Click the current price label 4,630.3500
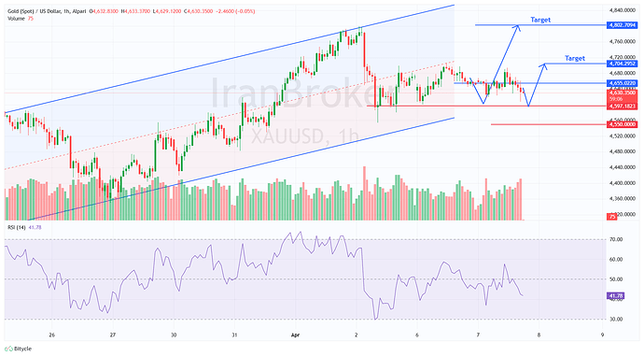Viewport: 644px width, 356px height. click(623, 93)
